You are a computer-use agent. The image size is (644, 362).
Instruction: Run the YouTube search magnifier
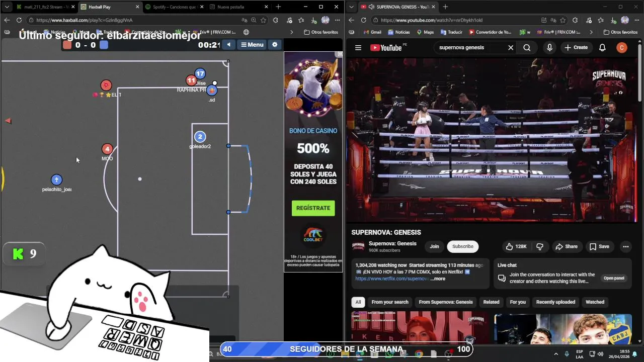(x=527, y=48)
